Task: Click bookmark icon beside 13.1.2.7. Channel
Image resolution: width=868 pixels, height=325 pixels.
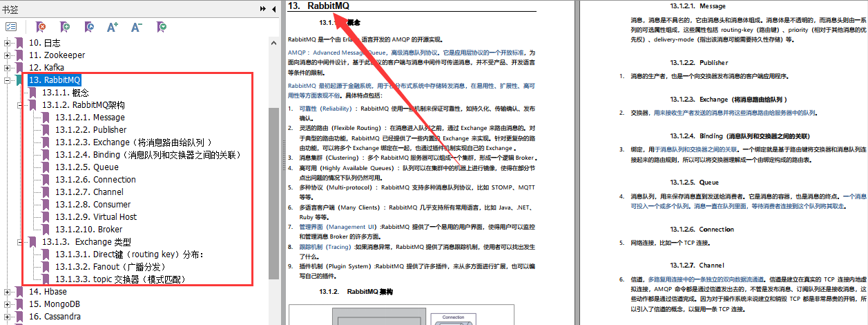Action: tap(46, 192)
